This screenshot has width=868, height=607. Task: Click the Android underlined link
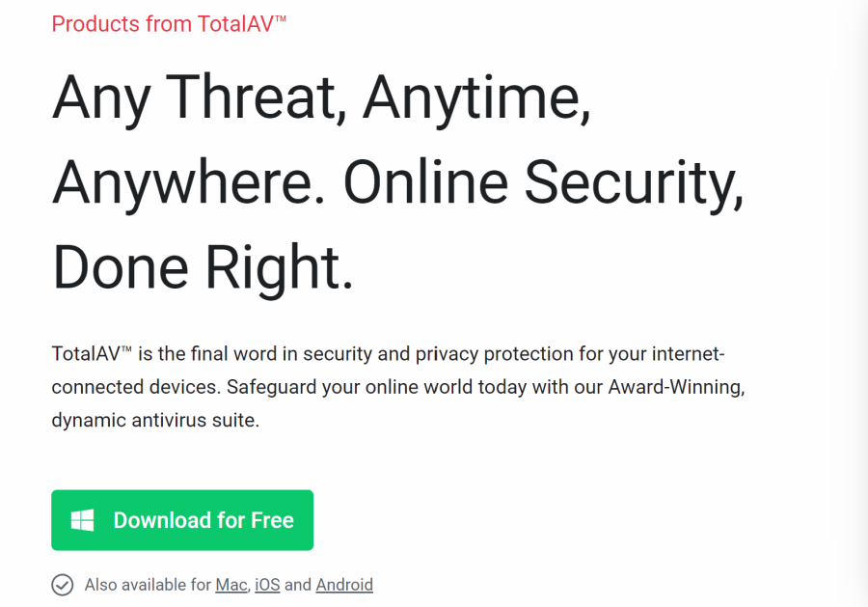(x=344, y=585)
